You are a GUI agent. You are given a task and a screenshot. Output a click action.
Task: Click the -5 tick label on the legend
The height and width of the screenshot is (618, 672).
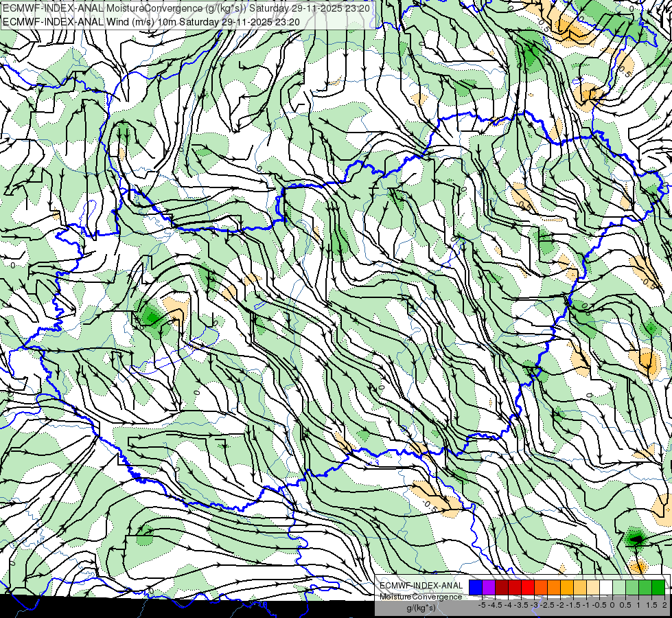[x=482, y=605]
